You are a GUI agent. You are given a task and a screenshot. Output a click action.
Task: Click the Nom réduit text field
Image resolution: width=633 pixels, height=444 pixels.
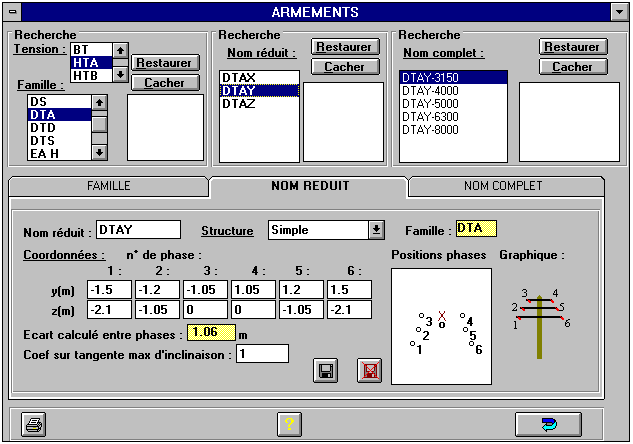138,230
